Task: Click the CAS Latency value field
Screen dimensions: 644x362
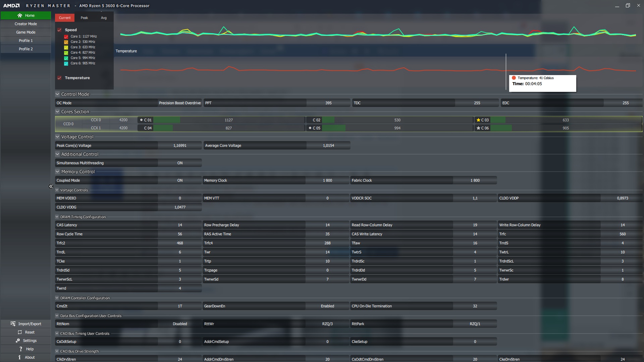Action: [180, 225]
